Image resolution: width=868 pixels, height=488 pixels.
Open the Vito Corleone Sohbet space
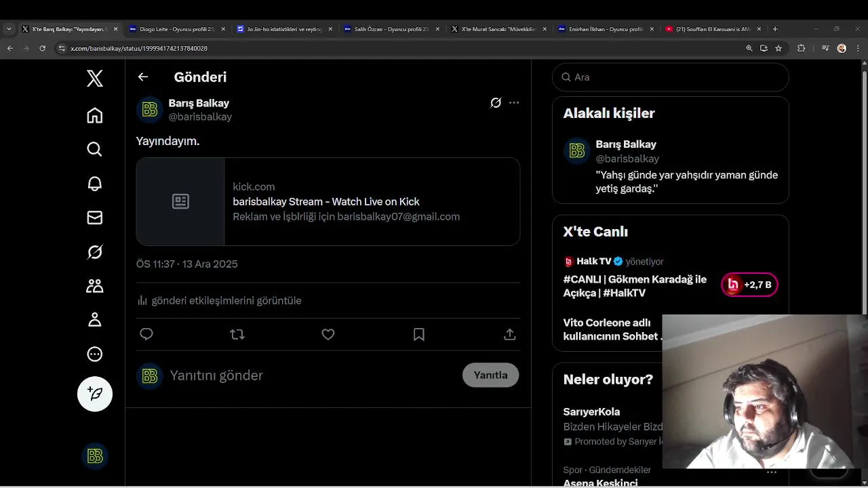613,329
